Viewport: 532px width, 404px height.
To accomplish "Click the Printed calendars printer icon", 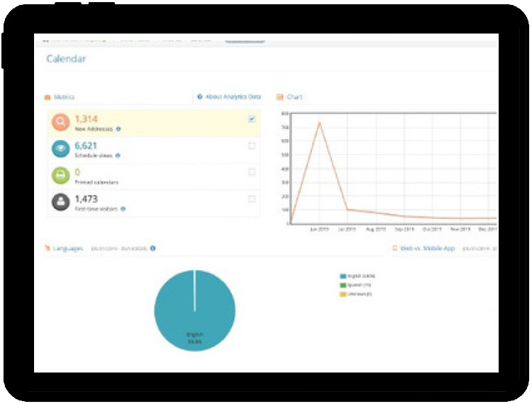I will (x=60, y=175).
